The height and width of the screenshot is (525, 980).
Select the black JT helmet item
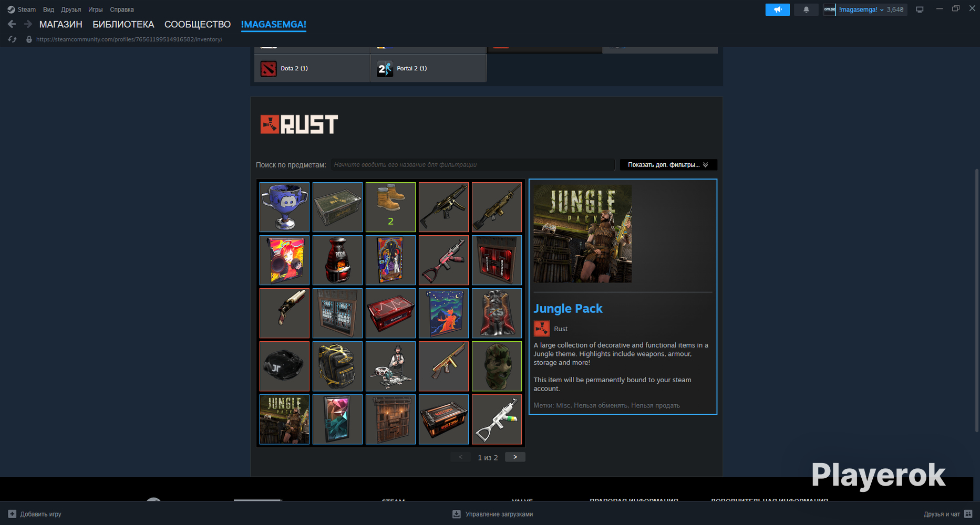coord(284,366)
